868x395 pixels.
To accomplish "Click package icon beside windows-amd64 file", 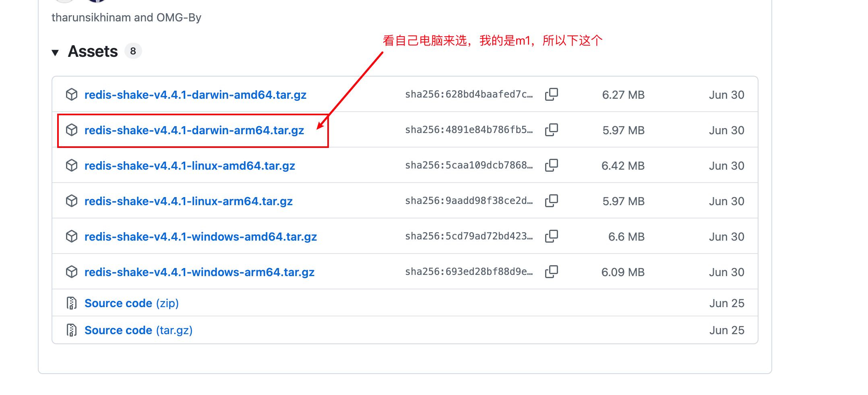I will (x=72, y=236).
